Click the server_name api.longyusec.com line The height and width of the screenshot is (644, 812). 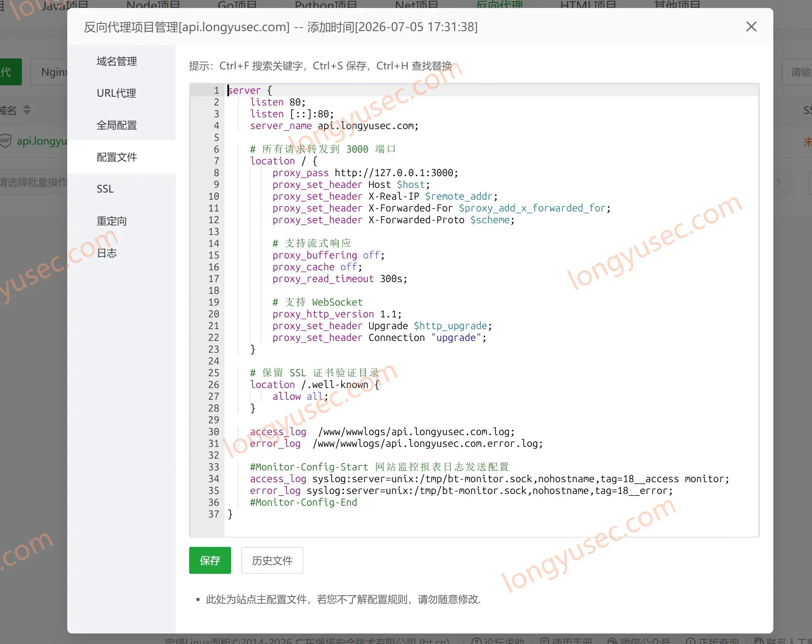[334, 126]
